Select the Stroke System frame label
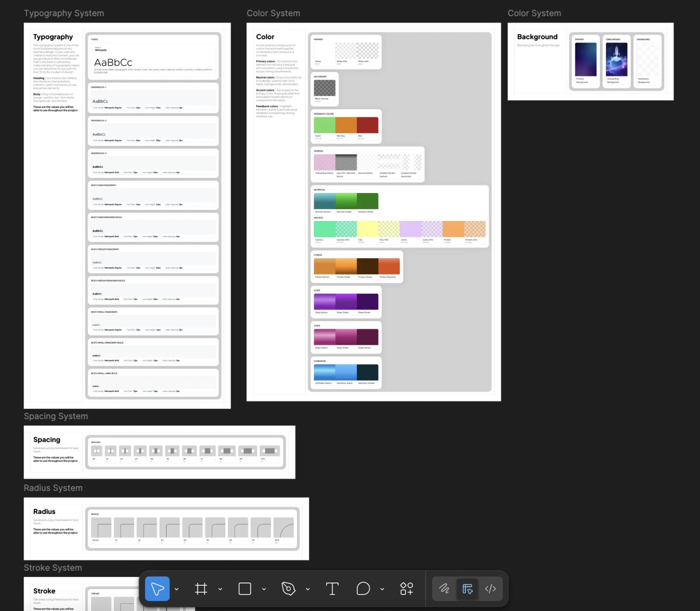 pos(53,568)
